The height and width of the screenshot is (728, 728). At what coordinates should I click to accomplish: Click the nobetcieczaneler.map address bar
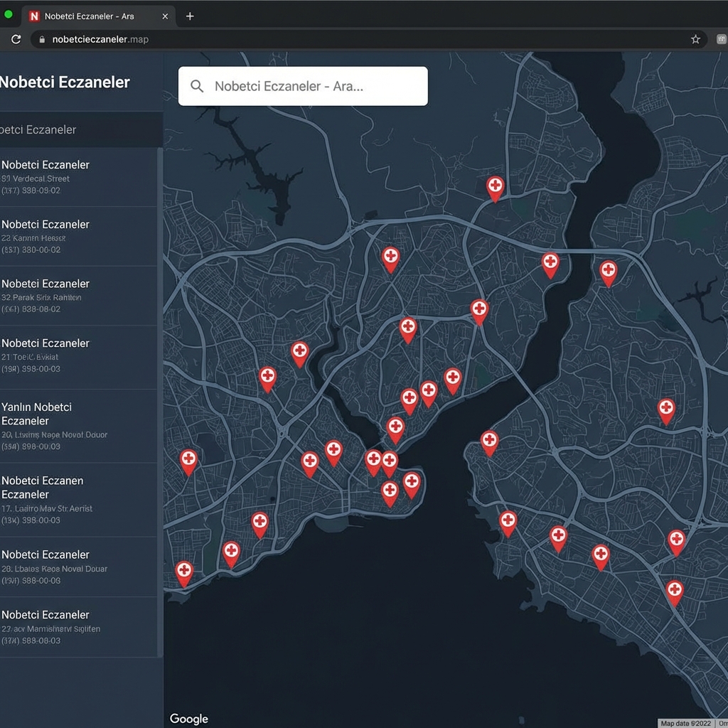coord(355,40)
